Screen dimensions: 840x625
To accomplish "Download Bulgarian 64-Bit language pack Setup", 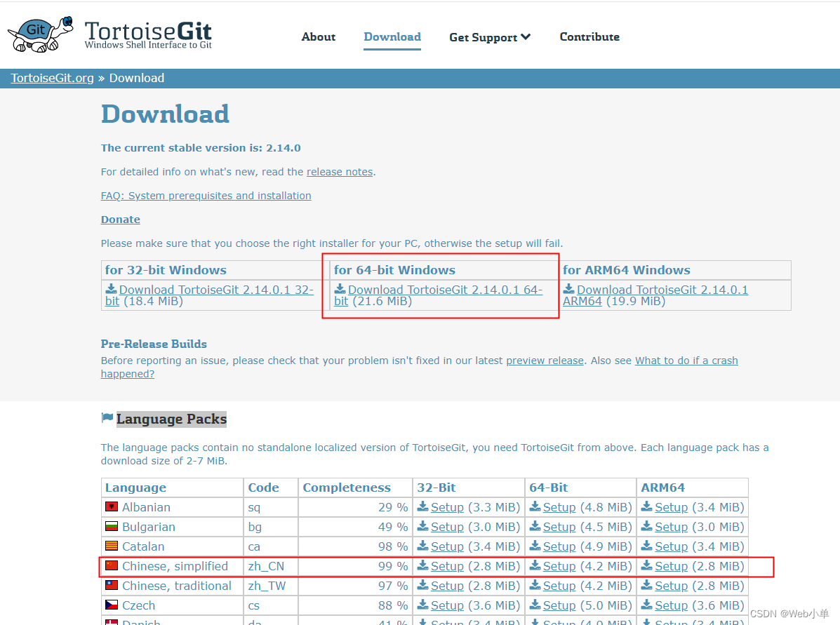I will (x=559, y=527).
